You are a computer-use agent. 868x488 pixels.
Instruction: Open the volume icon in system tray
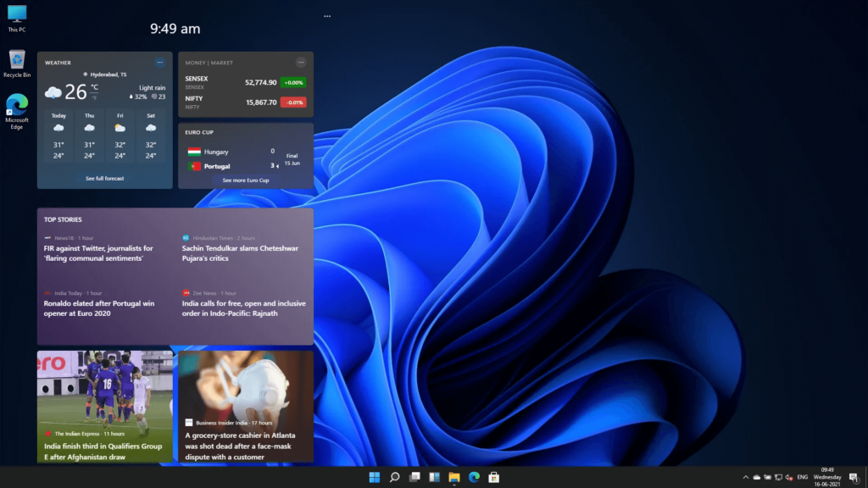coord(789,478)
